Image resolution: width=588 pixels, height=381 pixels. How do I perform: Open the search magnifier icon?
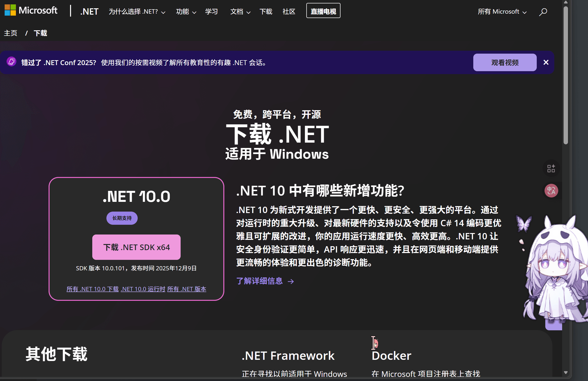[x=543, y=12]
